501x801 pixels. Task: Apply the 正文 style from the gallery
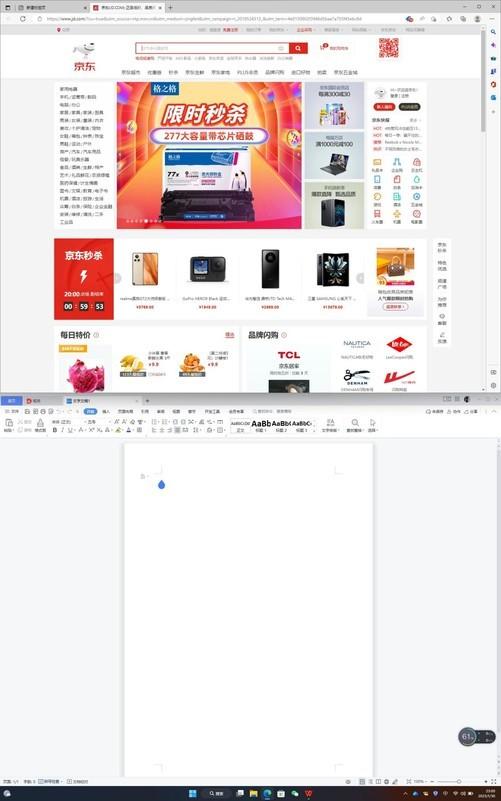pyautogui.click(x=240, y=426)
